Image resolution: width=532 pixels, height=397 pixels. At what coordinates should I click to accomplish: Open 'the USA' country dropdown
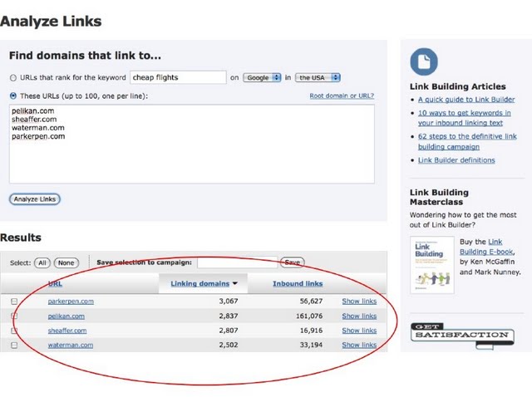[x=318, y=77]
